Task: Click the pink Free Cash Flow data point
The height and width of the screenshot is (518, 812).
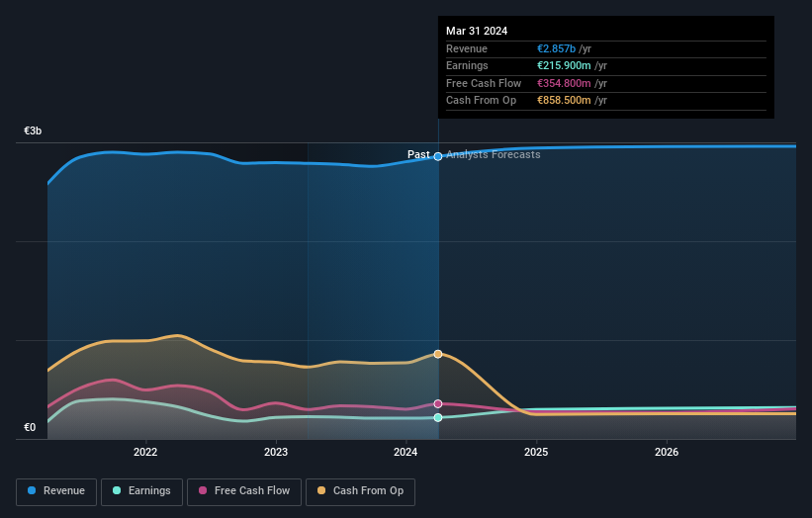Action: (438, 403)
